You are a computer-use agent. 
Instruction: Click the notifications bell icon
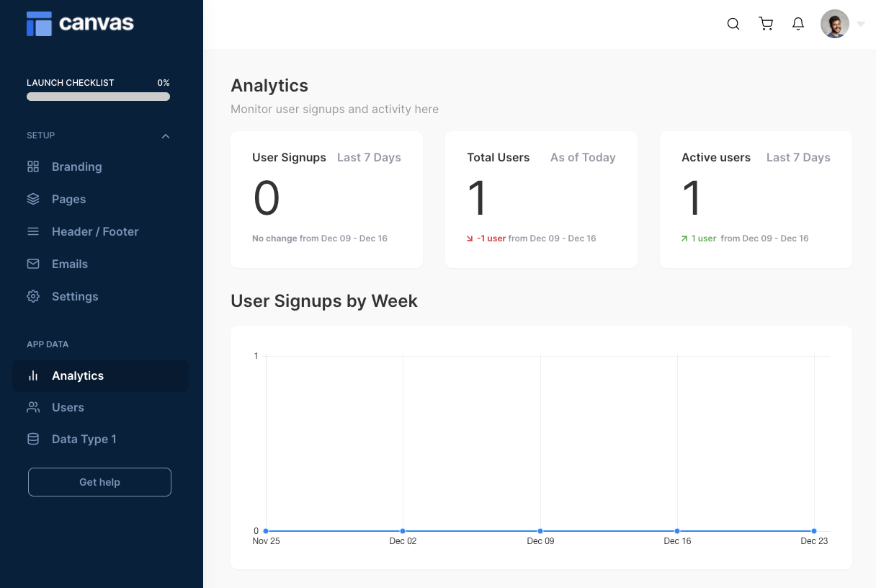click(798, 24)
